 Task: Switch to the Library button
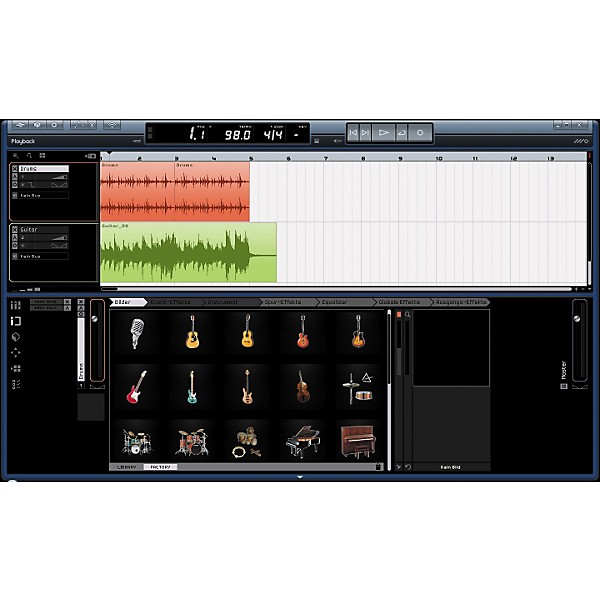click(x=127, y=467)
